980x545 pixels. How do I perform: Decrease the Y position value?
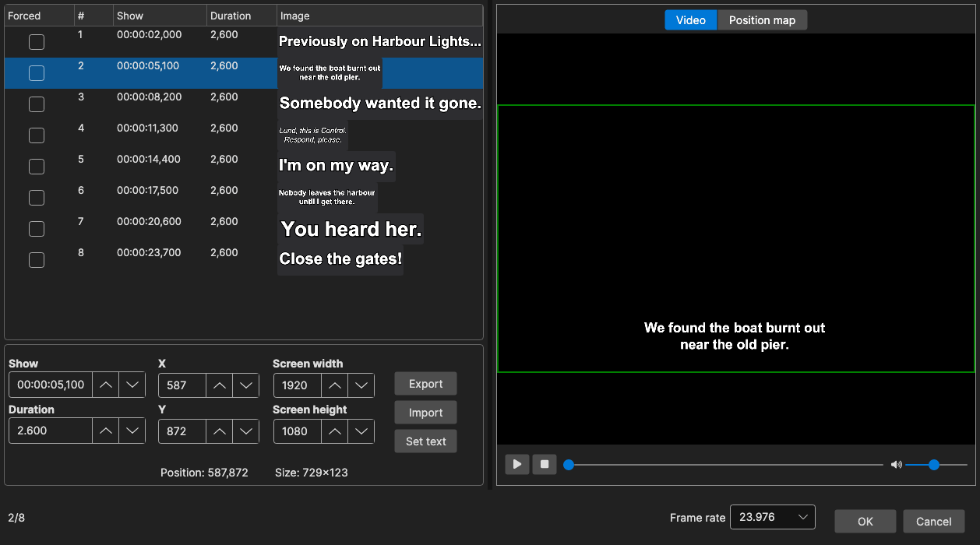click(246, 431)
